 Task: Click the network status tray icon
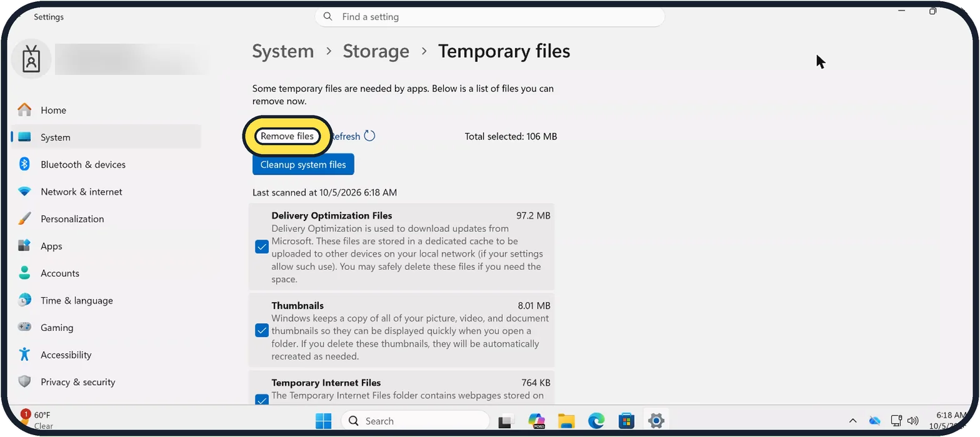pyautogui.click(x=896, y=421)
